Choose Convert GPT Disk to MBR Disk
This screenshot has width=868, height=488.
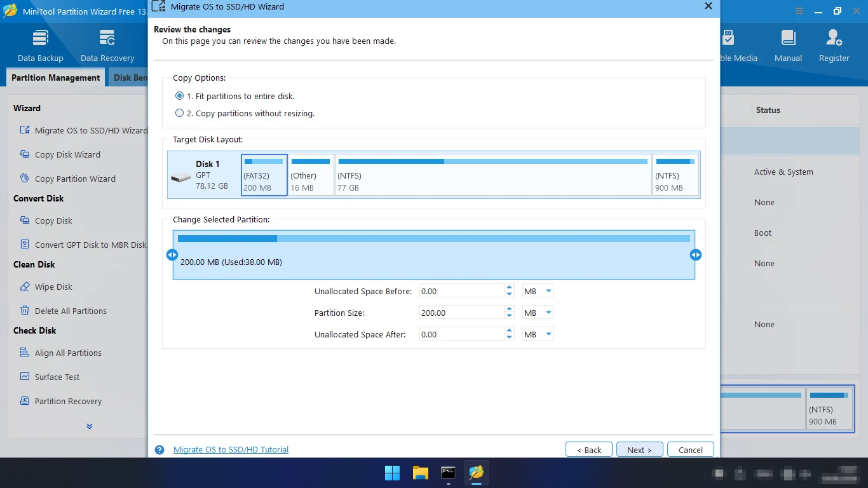83,245
